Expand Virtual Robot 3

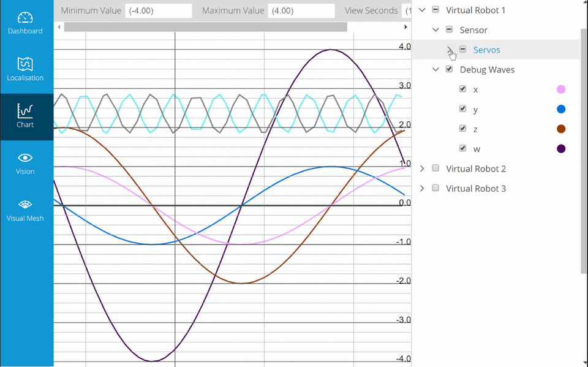pos(421,188)
